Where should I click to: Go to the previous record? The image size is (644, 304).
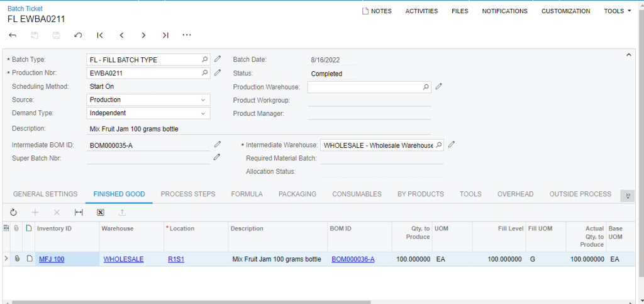coord(121,35)
